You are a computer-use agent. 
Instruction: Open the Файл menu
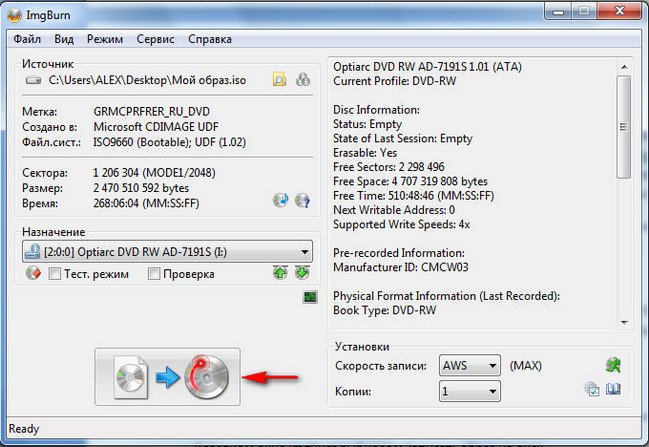tap(27, 39)
